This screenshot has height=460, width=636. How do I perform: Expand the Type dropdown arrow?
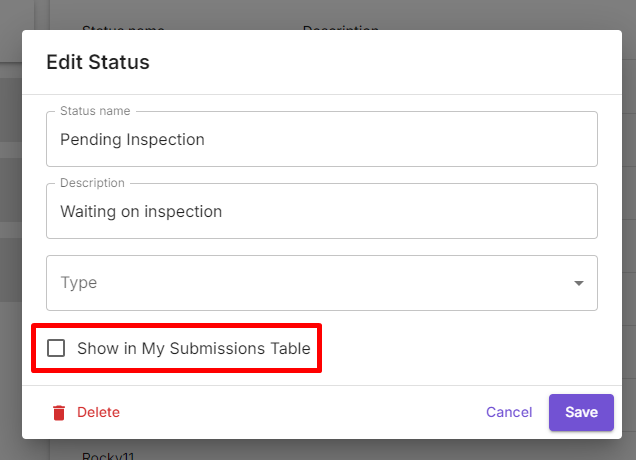(x=578, y=283)
